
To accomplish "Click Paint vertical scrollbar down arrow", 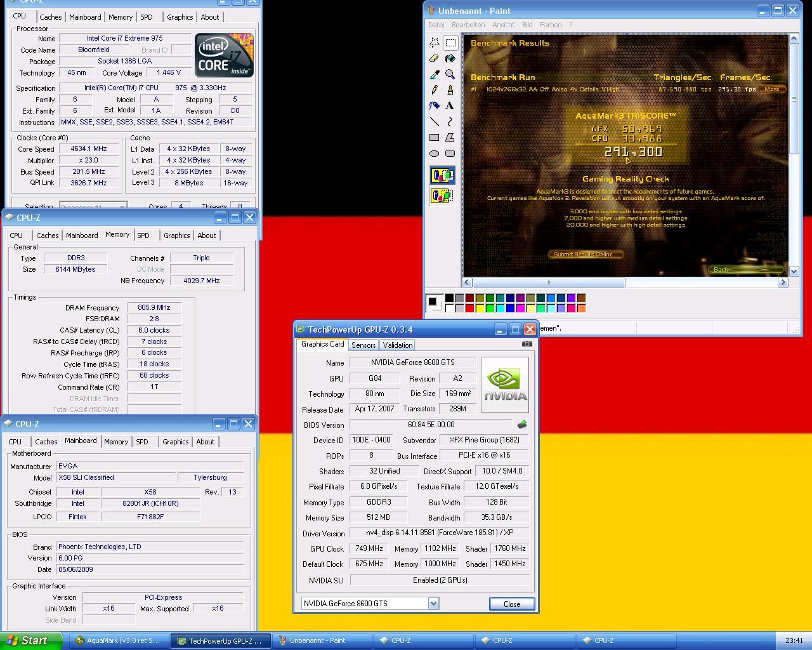I will [794, 271].
